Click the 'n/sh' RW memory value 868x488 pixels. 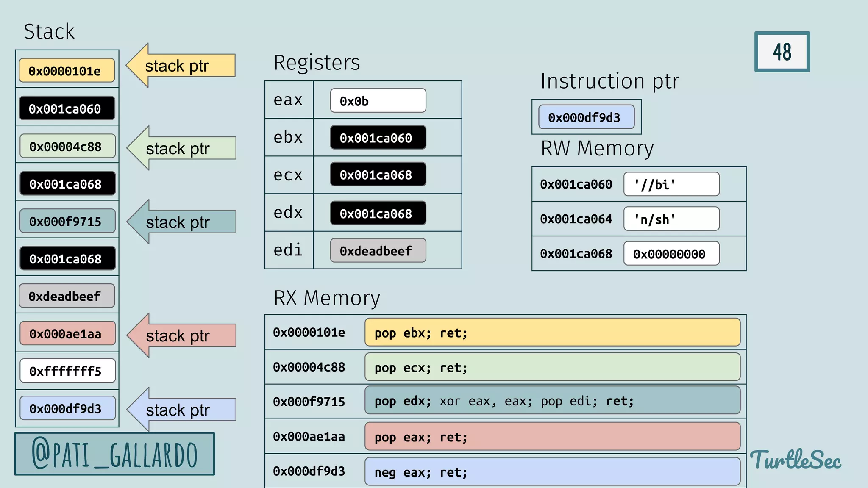click(671, 219)
